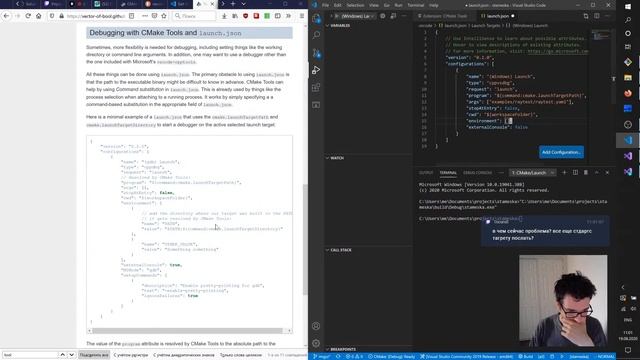
Task: List all Firefox tabs dropdown
Action: 244,4
